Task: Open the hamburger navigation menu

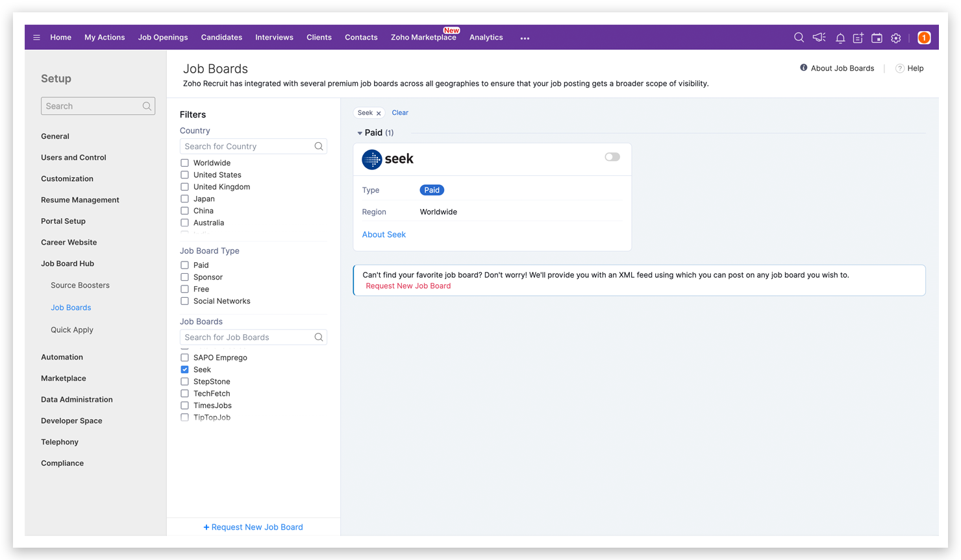Action: [36, 38]
